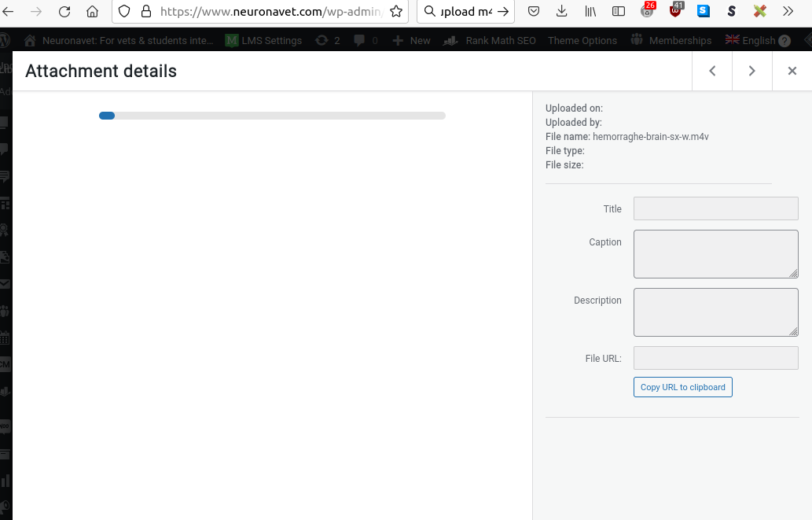
Task: Open the English language switcher
Action: pyautogui.click(x=751, y=40)
